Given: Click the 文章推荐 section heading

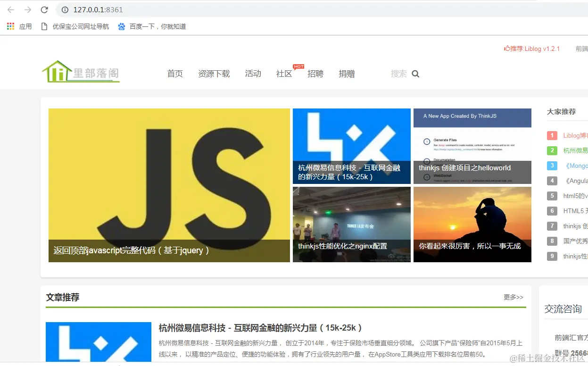Looking at the screenshot, I should (x=63, y=297).
